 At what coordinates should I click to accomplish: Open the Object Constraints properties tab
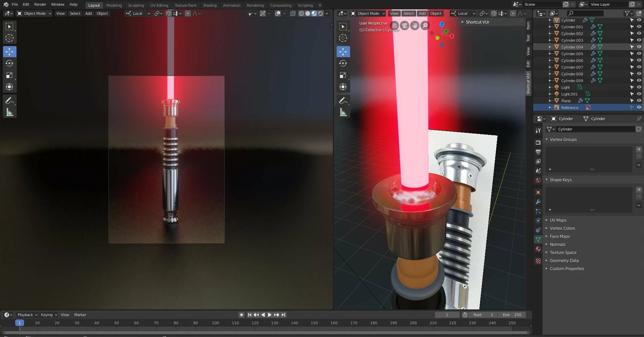tap(538, 230)
